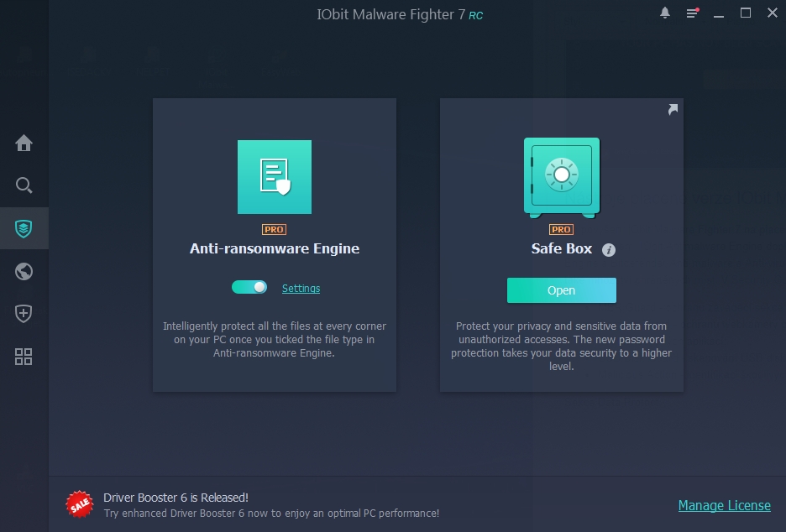Open the options menu icon
The height and width of the screenshot is (532, 786).
click(692, 13)
